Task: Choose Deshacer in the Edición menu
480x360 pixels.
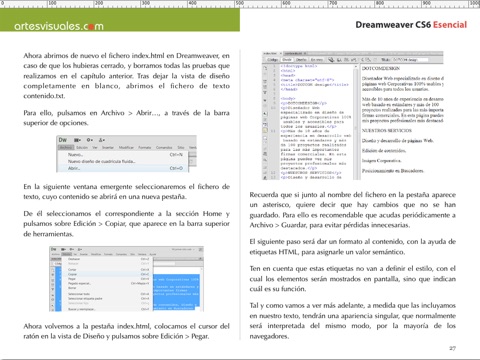Action: [107, 259]
